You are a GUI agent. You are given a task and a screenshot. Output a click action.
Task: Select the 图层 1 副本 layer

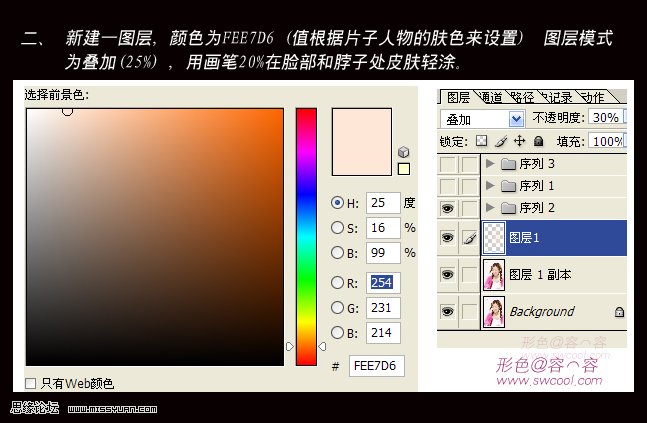pos(550,274)
